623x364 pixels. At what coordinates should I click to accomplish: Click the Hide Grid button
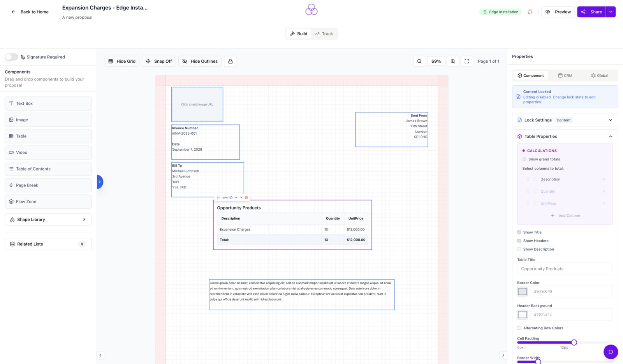tap(122, 61)
